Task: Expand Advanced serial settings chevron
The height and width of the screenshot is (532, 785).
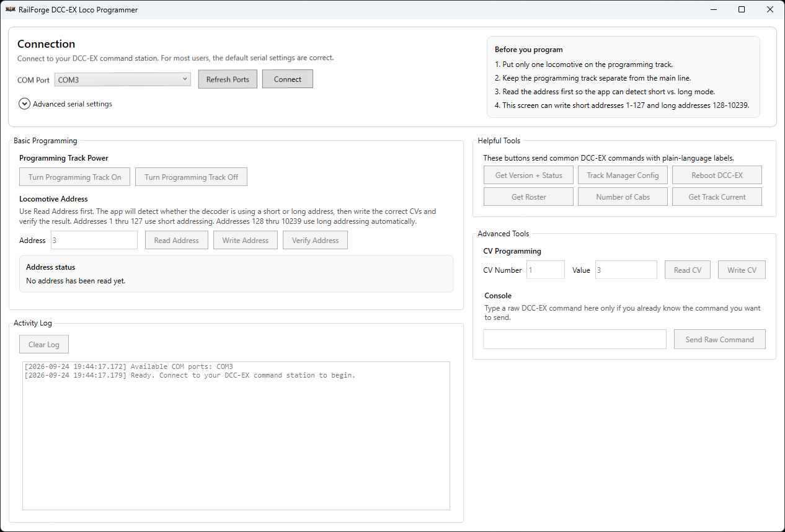Action: [24, 104]
